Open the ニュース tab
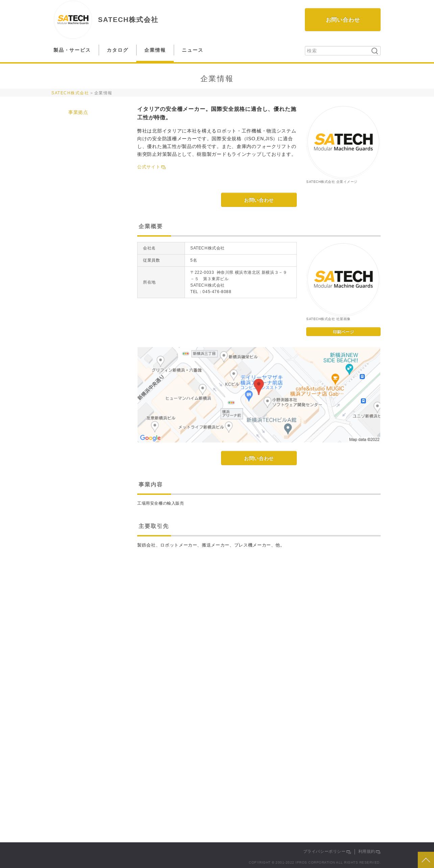Screen dimensions: 434x868 (x=192, y=50)
